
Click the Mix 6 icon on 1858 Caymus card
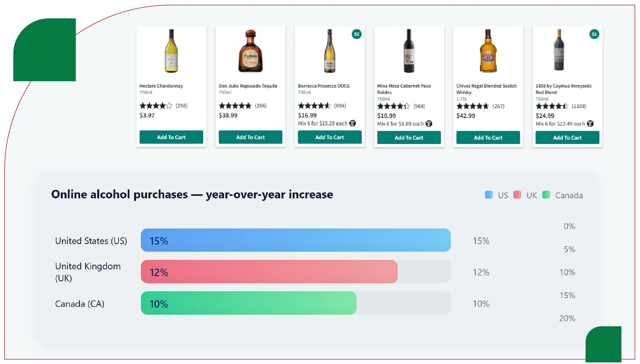coord(590,124)
